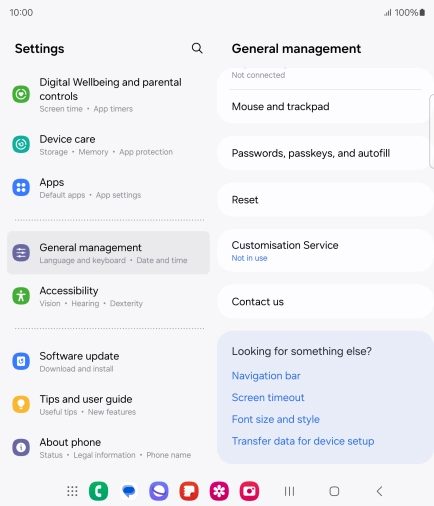Tap the Device care icon
The image size is (434, 506).
pyautogui.click(x=21, y=144)
